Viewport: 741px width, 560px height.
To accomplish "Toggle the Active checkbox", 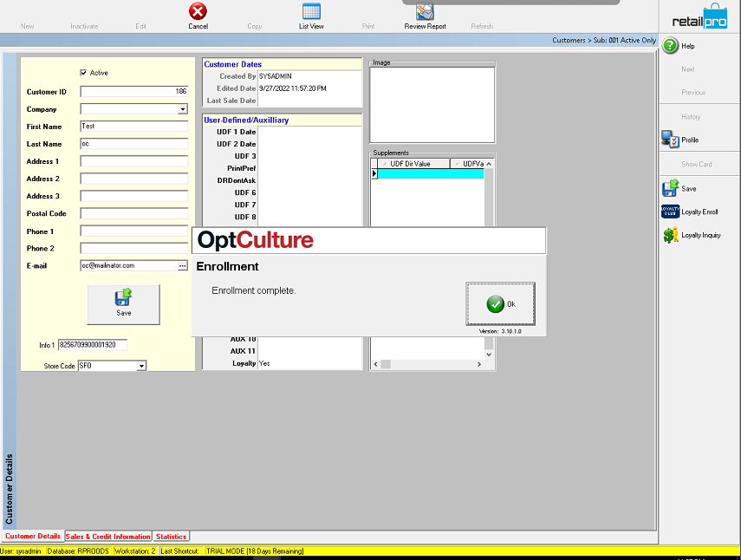I will [x=84, y=72].
